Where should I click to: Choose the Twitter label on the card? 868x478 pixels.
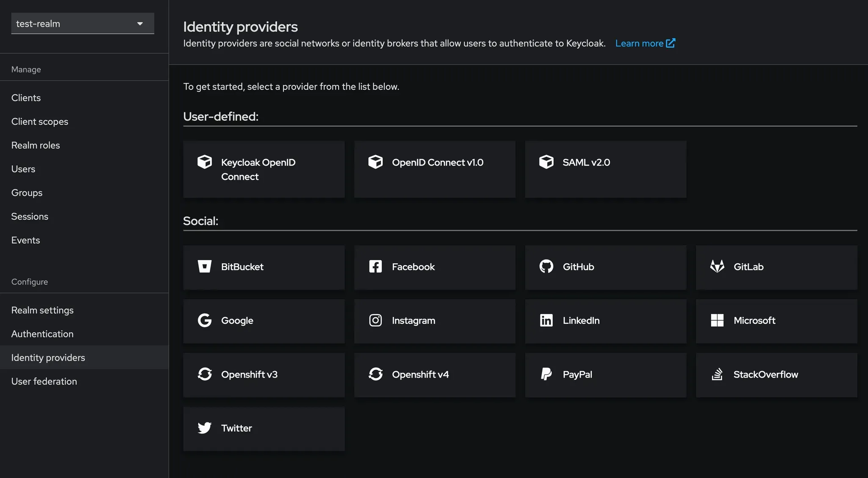click(x=236, y=428)
